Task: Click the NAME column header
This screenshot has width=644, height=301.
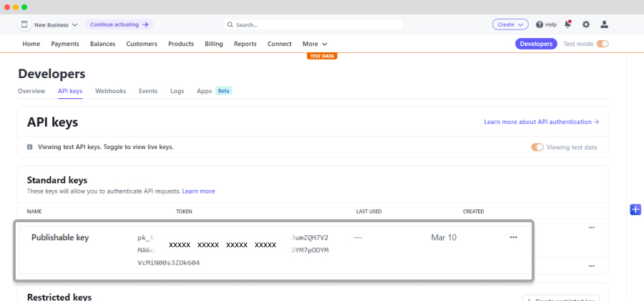Action: (34, 211)
